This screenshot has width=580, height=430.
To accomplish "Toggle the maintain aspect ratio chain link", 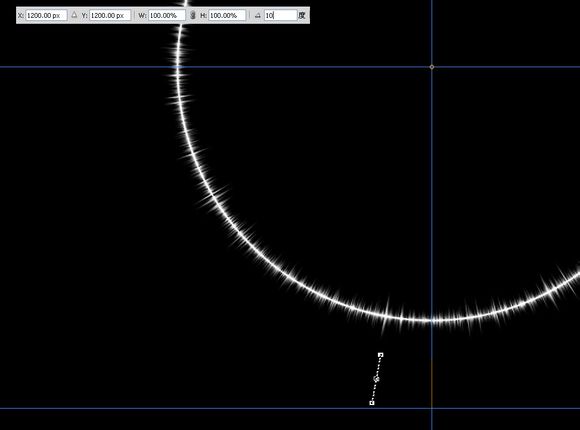I will coord(192,15).
